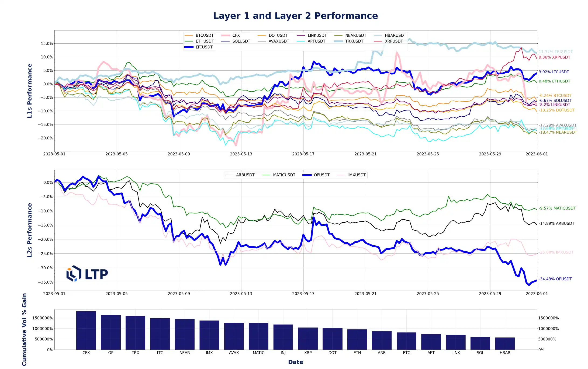Click APTUSDT legend entry in L1 chart
The width and height of the screenshot is (588, 369).
[x=311, y=41]
